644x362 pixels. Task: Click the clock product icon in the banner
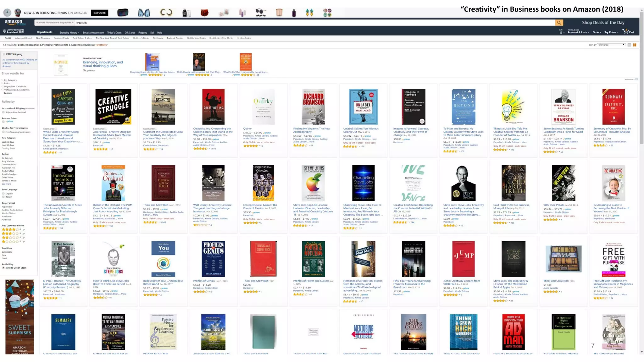(7, 13)
